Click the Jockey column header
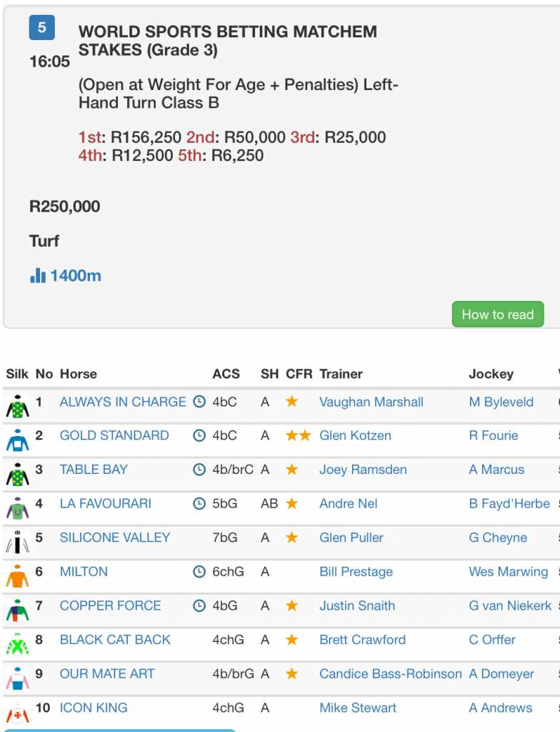 point(491,374)
